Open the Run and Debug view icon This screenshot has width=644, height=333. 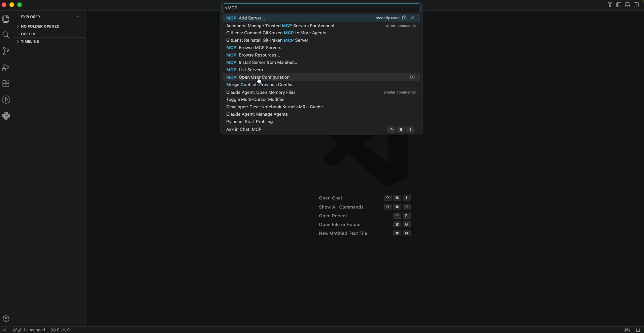coord(6,67)
